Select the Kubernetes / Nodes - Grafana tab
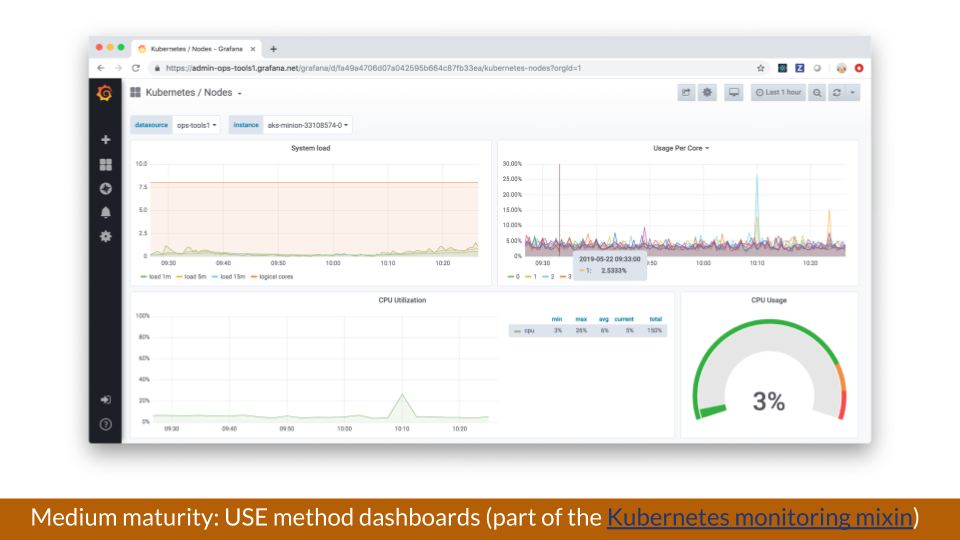Screen dimensions: 960x540 (x=196, y=49)
